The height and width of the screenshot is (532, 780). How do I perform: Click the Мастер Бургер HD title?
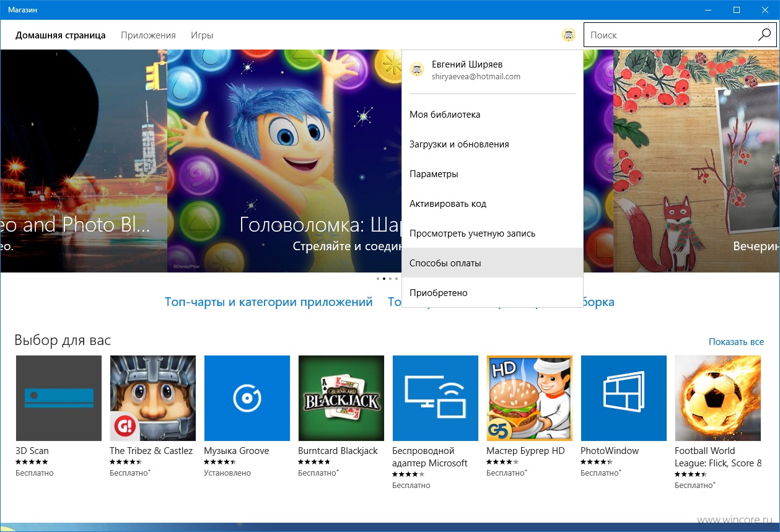pos(525,451)
